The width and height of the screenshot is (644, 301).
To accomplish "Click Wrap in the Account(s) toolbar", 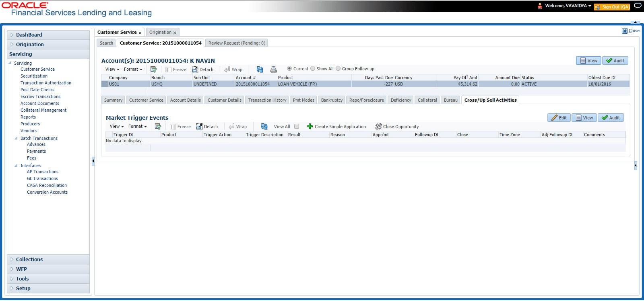I will point(233,70).
